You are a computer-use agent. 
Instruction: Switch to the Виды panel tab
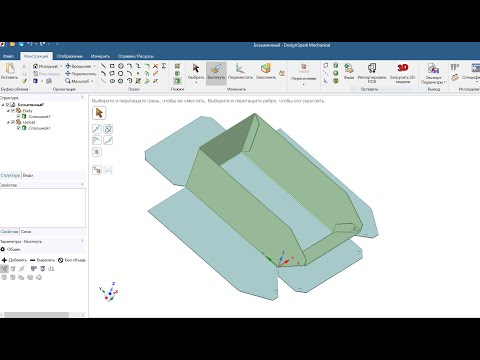[x=28, y=175]
